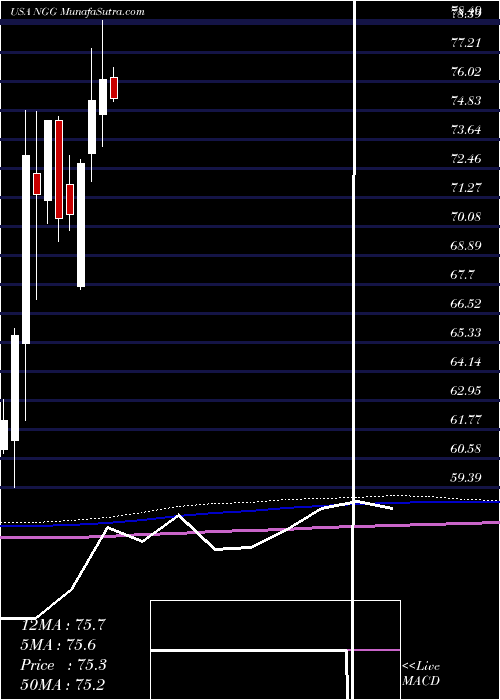Select the last red candlestick near 76
This screenshot has height=700, width=500.
pos(114,88)
